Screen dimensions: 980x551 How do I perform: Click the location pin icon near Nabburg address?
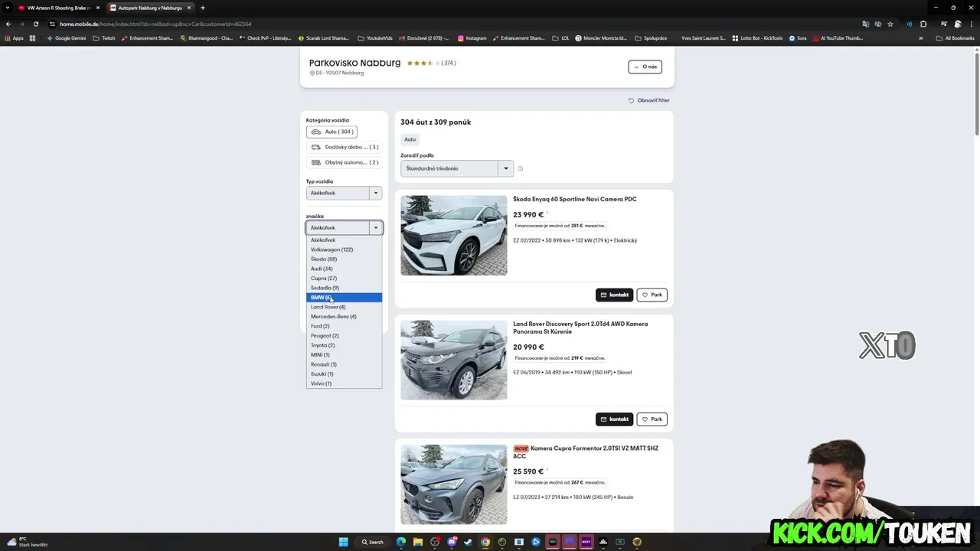click(x=312, y=73)
